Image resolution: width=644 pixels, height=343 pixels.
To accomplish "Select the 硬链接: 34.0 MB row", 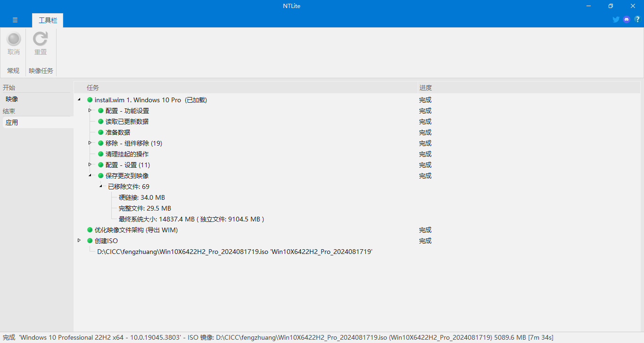I will [x=142, y=197].
